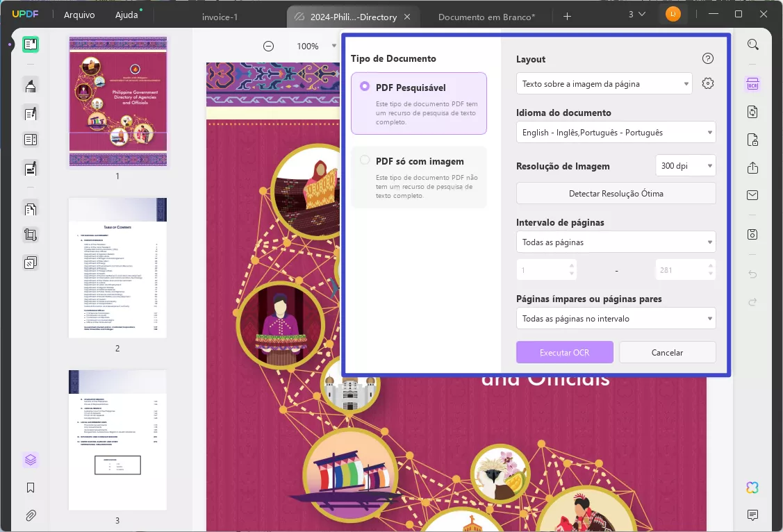
Task: Click the end page field showing 281
Action: click(x=685, y=270)
